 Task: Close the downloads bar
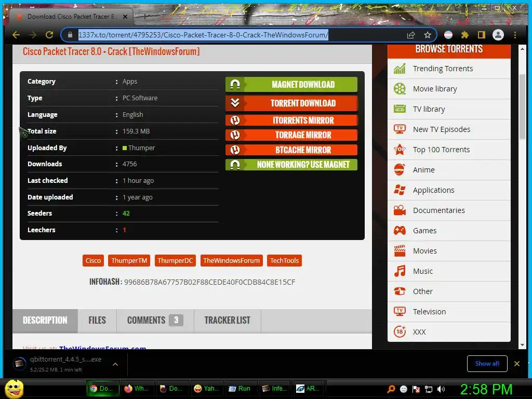517,364
